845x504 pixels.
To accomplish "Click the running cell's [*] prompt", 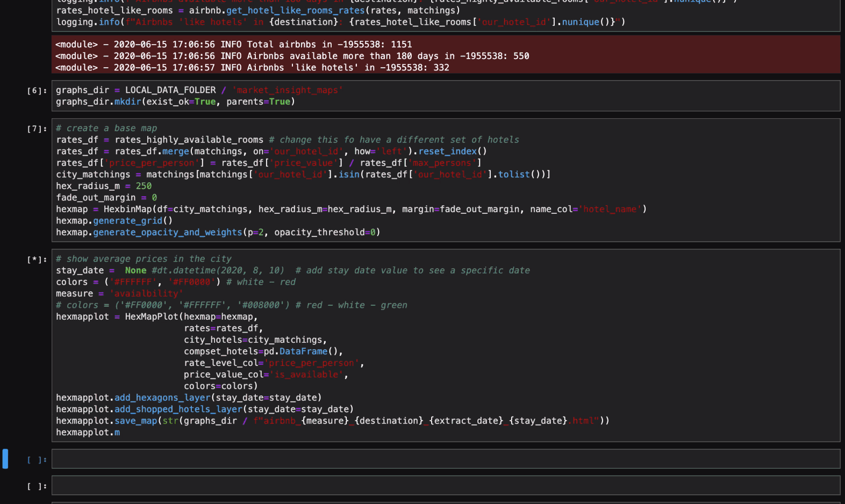I will [37, 260].
